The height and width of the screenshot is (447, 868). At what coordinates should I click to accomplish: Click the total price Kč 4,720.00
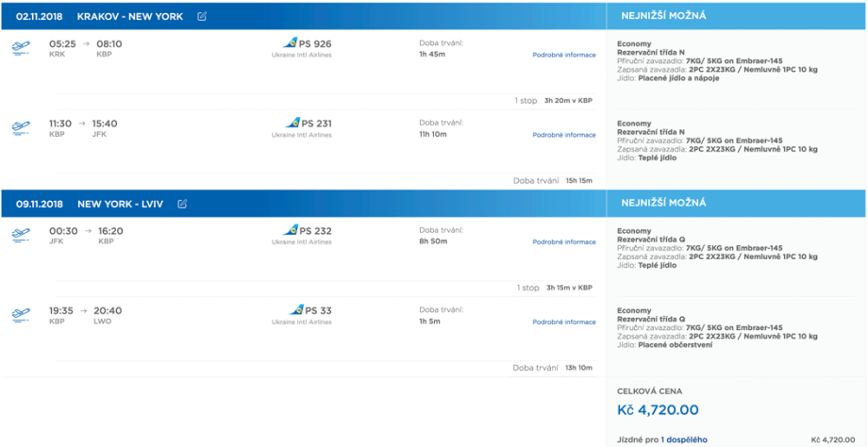point(658,410)
